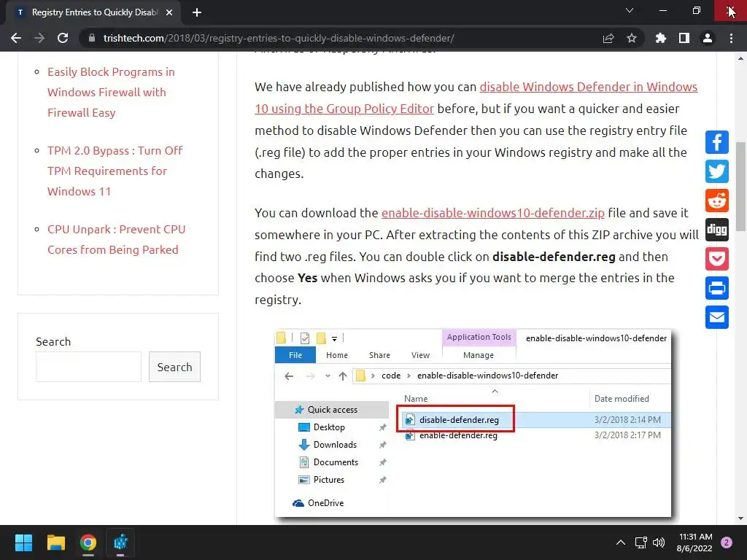Click the File Explorer screenshot image
Image resolution: width=747 pixels, height=560 pixels.
click(x=473, y=423)
